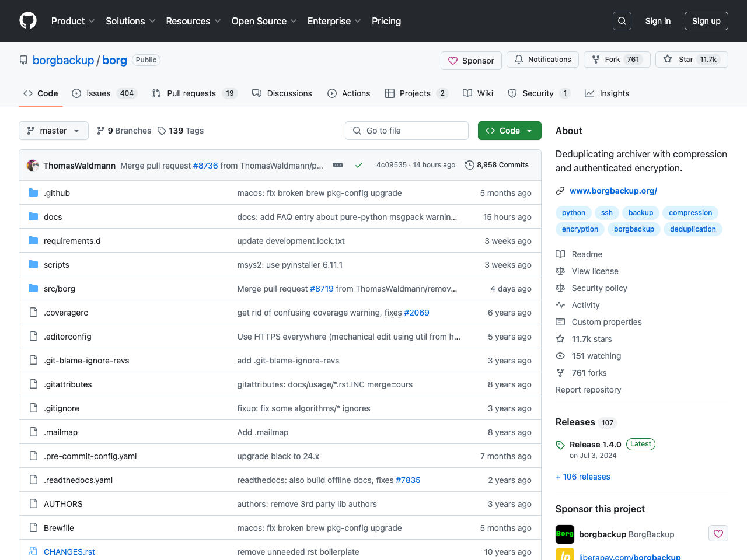Open the Security tab
The image size is (747, 560).
point(539,93)
